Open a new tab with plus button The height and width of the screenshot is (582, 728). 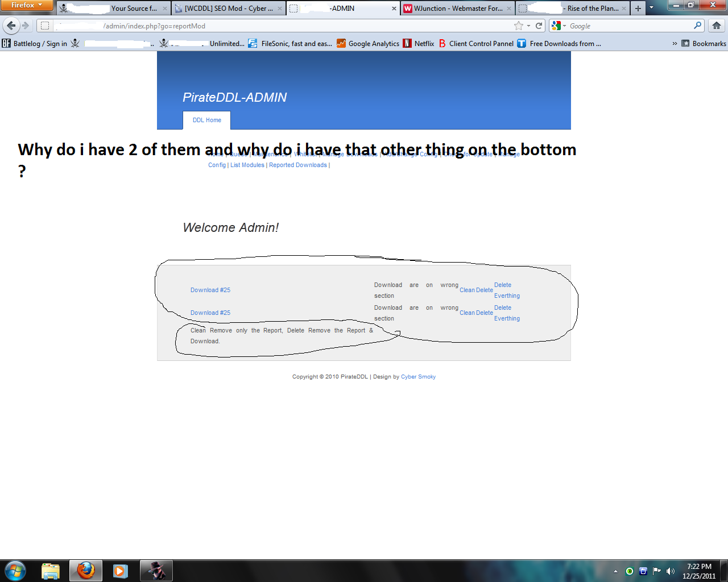click(638, 9)
